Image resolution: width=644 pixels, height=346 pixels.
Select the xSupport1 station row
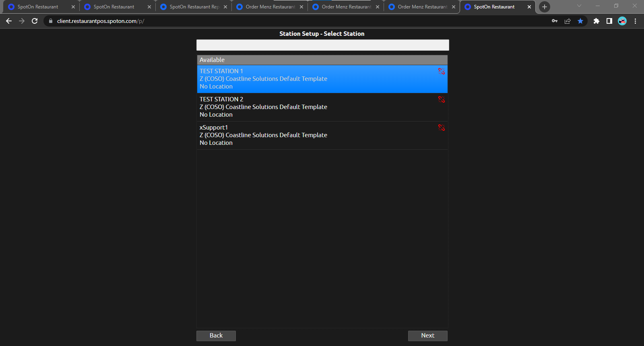tap(322, 135)
